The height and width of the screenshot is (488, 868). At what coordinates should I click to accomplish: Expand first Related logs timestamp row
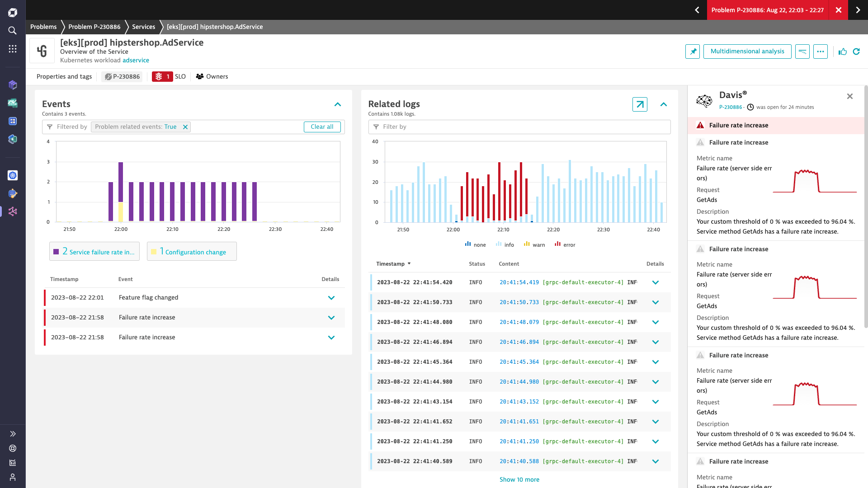655,282
